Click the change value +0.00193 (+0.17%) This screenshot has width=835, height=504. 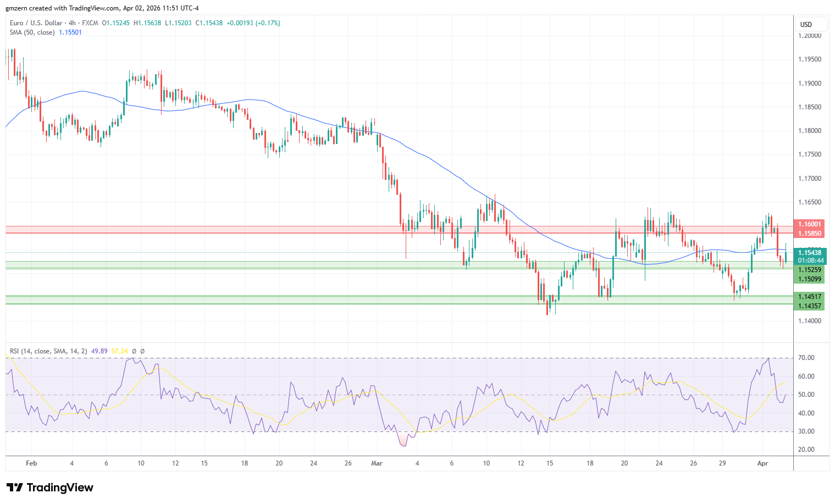tap(253, 23)
